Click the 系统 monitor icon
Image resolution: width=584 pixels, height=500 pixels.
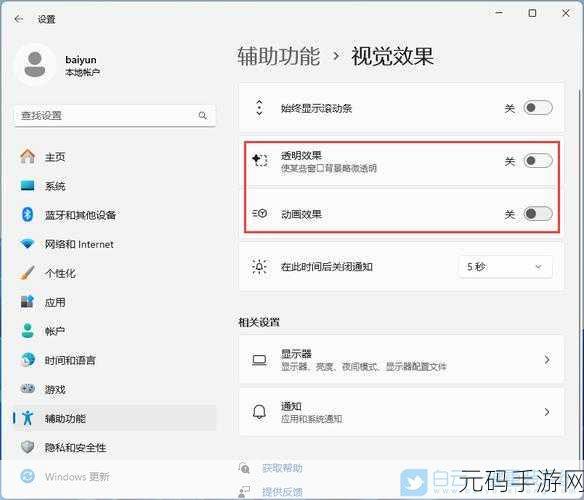[28, 186]
